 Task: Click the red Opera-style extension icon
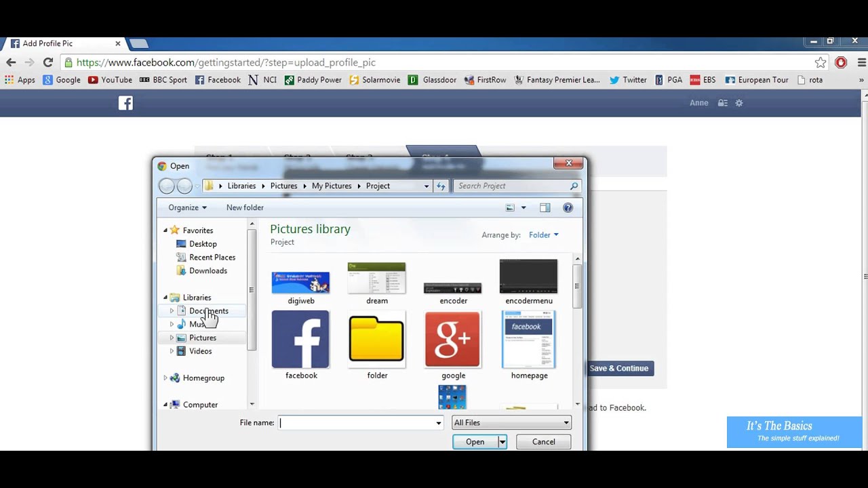tap(841, 62)
